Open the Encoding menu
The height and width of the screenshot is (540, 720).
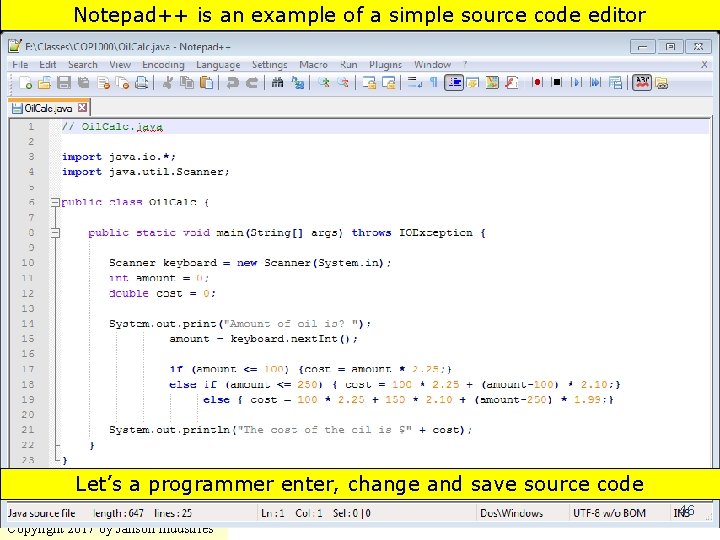tap(163, 65)
